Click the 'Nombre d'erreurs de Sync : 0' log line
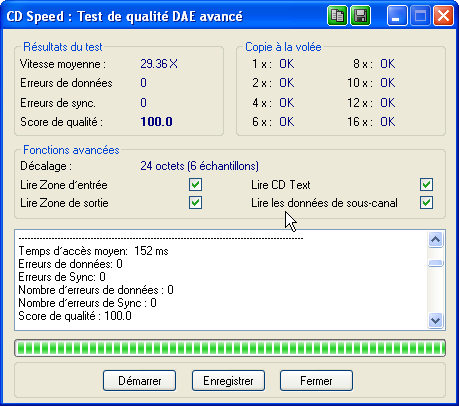The height and width of the screenshot is (406, 459). click(87, 303)
